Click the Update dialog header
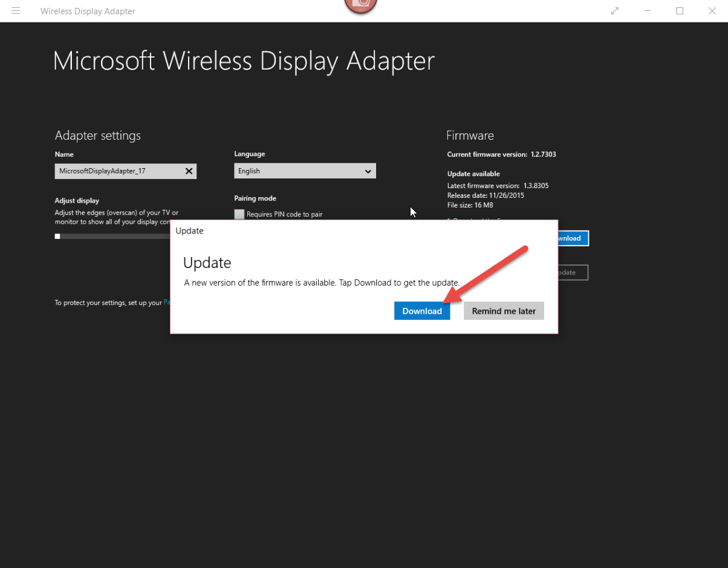Image resolution: width=728 pixels, height=568 pixels. [189, 230]
